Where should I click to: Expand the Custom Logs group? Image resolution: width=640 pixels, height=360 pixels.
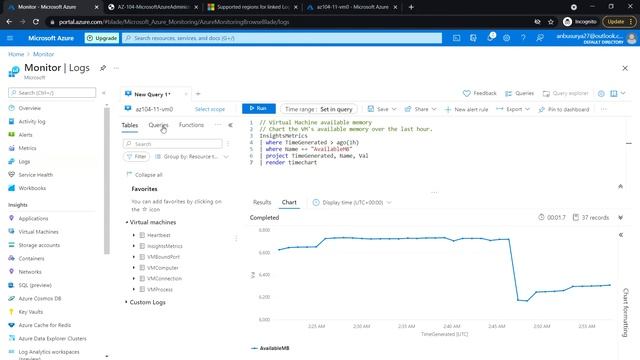pos(126,302)
